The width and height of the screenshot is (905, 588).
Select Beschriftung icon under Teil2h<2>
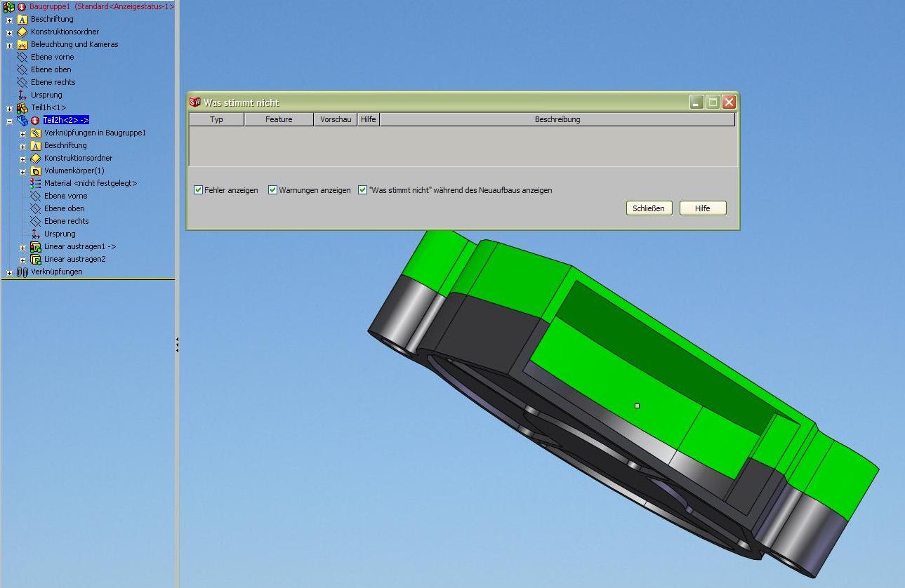(36, 145)
